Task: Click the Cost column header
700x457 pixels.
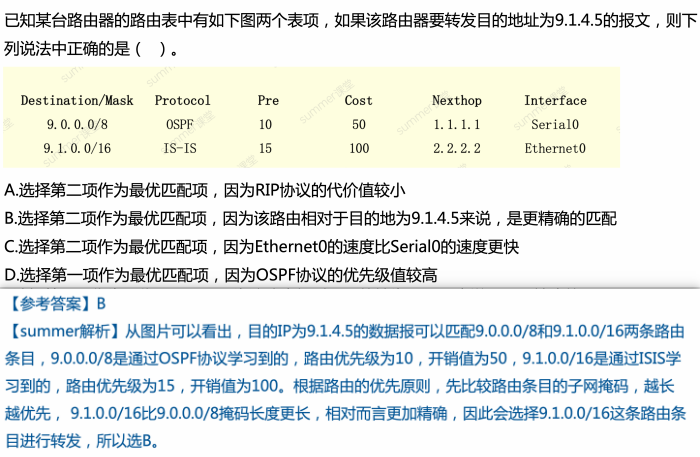Action: coord(358,101)
